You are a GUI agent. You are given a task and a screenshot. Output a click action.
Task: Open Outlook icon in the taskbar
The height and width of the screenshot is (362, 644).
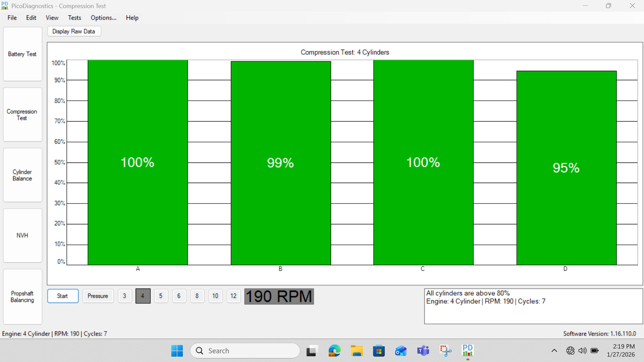[x=401, y=351]
